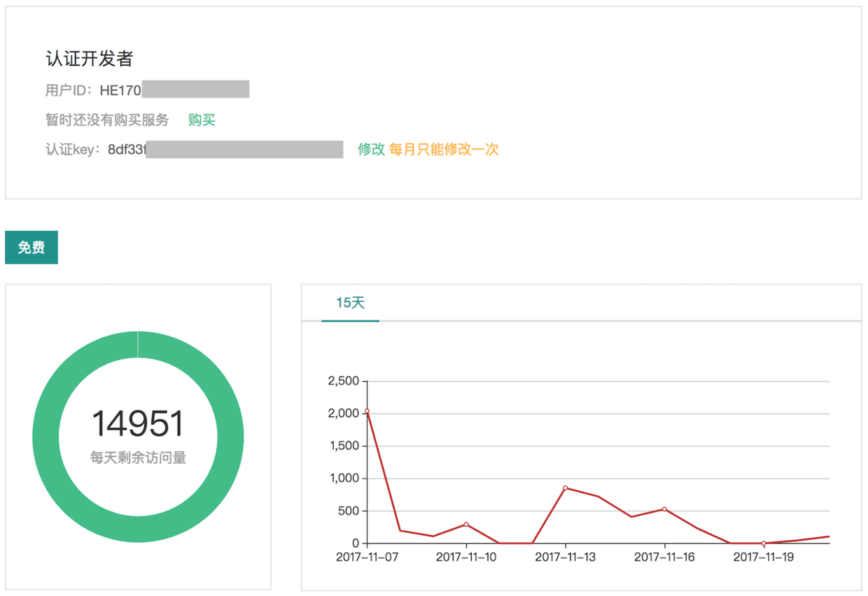Click the 2017-11-19 chart data point
This screenshot has width=868, height=596.
pyautogui.click(x=764, y=544)
